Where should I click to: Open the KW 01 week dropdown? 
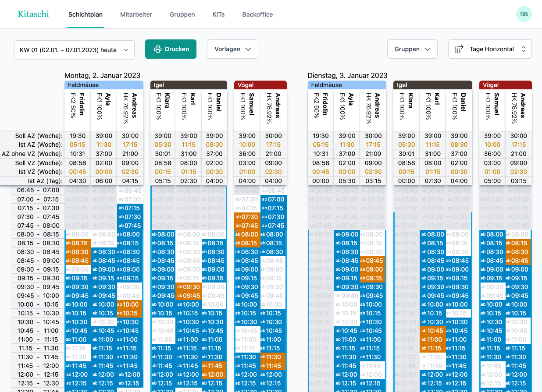(74, 50)
